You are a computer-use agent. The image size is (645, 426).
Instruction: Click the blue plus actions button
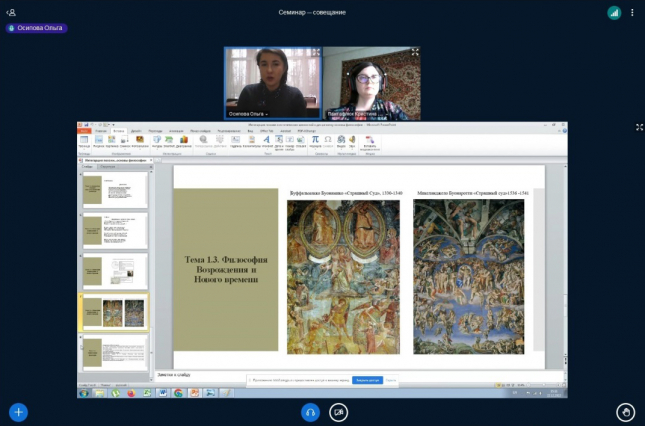pos(18,411)
